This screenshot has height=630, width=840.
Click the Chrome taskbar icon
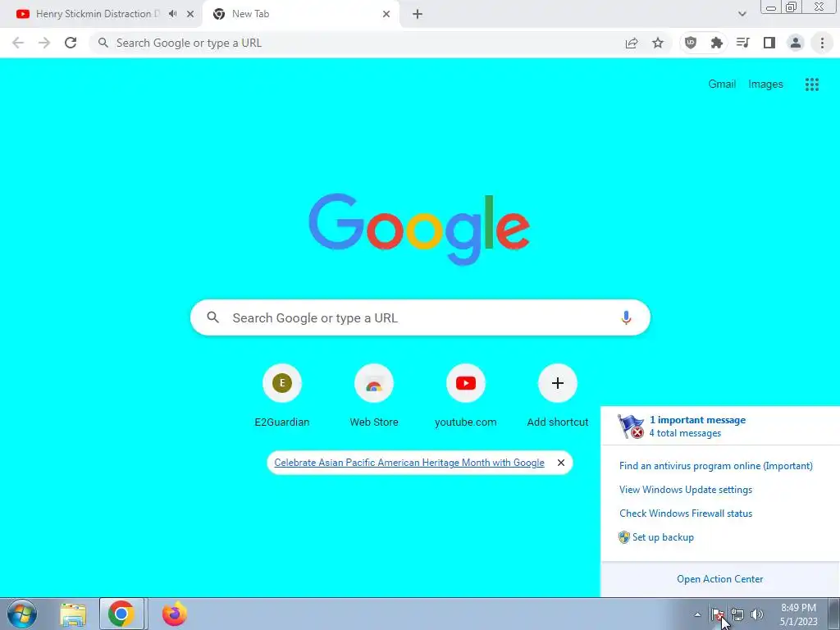click(121, 614)
